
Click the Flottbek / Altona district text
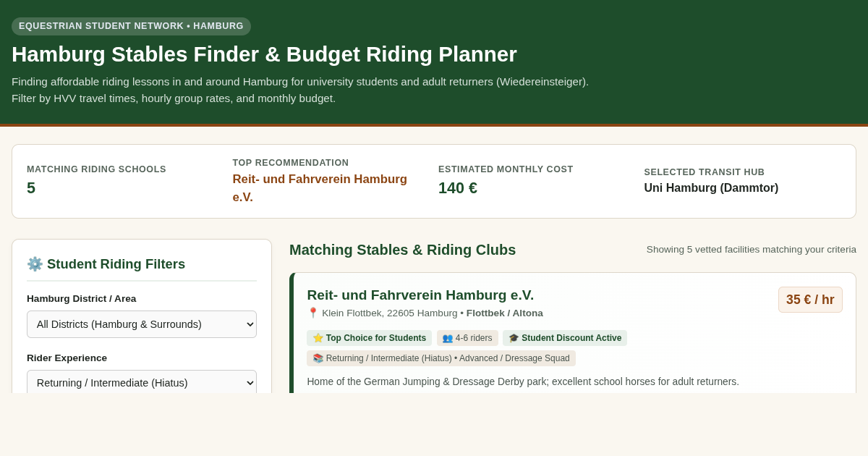505,313
